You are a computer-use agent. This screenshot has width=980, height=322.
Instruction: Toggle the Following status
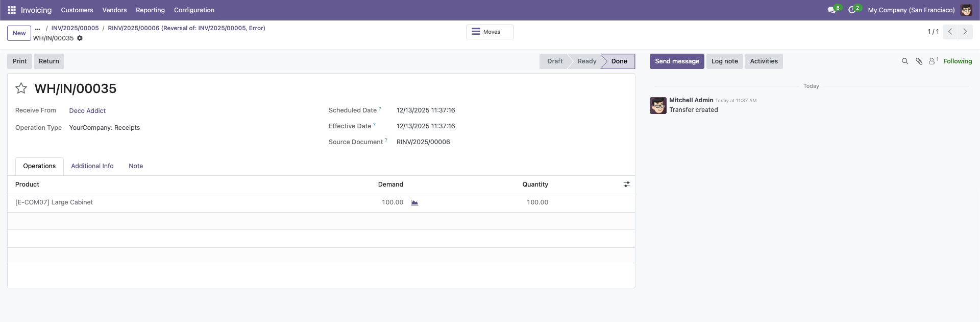958,61
